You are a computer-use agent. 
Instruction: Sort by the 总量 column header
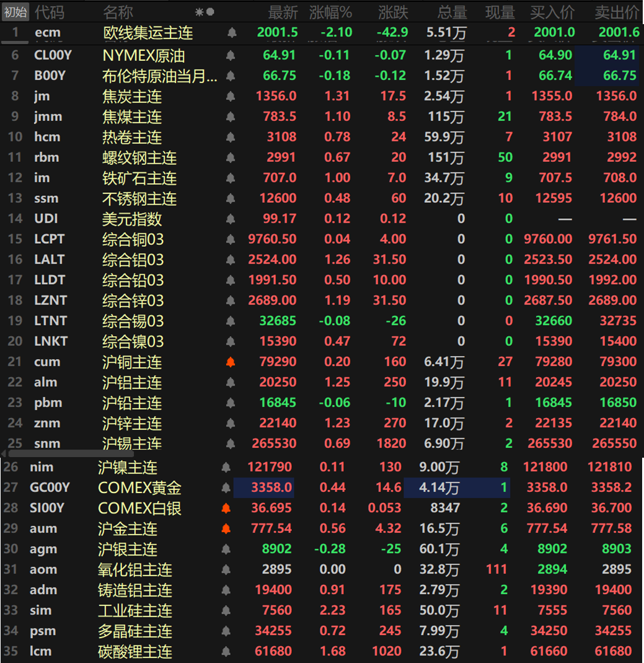[452, 12]
